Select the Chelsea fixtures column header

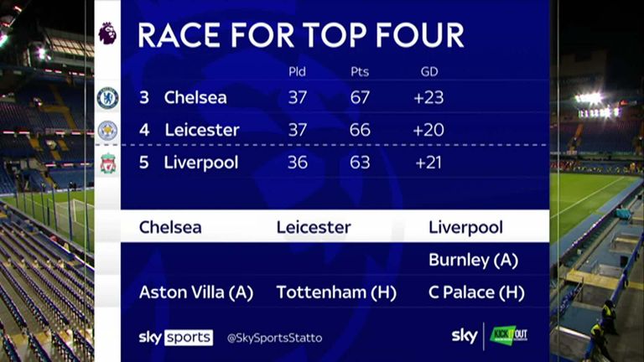coord(170,227)
